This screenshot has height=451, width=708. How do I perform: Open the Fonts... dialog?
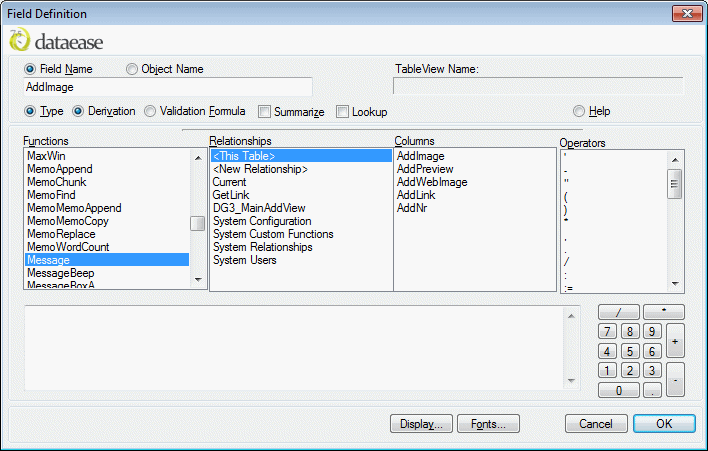[488, 424]
